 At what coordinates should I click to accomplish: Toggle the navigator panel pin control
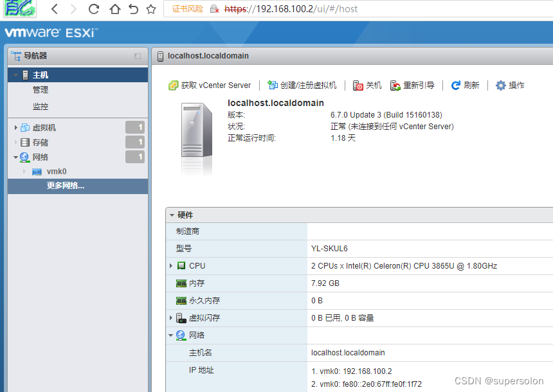(x=136, y=56)
